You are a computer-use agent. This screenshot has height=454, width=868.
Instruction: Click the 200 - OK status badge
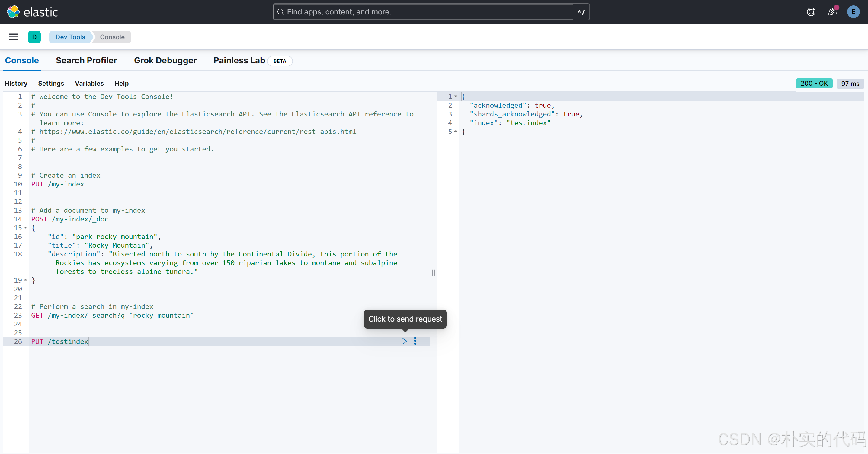[814, 84]
